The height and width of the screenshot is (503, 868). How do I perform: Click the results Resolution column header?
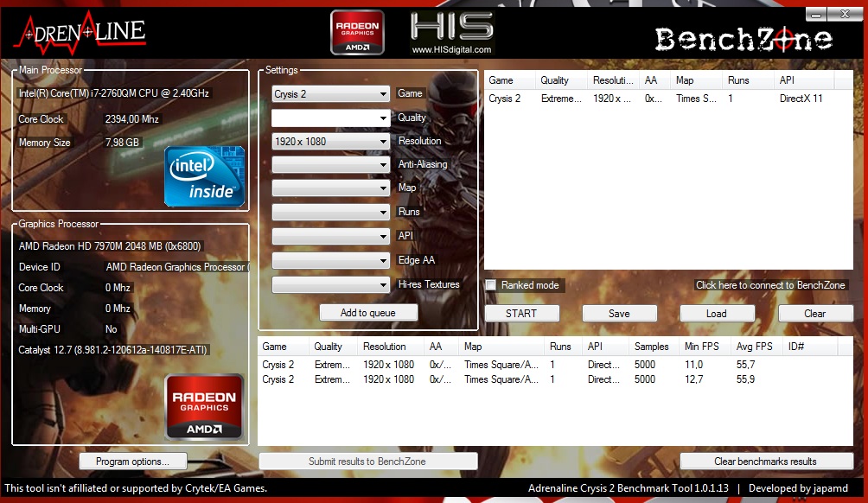point(391,347)
